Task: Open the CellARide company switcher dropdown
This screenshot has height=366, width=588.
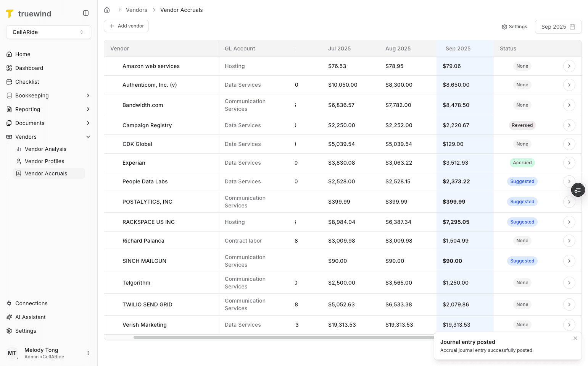Action: [48, 32]
